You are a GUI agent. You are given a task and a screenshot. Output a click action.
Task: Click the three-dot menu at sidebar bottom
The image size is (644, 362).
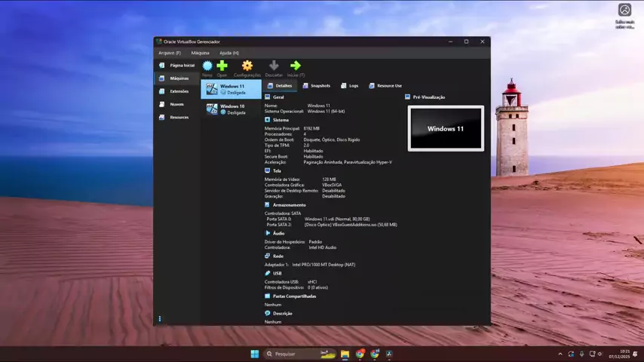click(160, 319)
